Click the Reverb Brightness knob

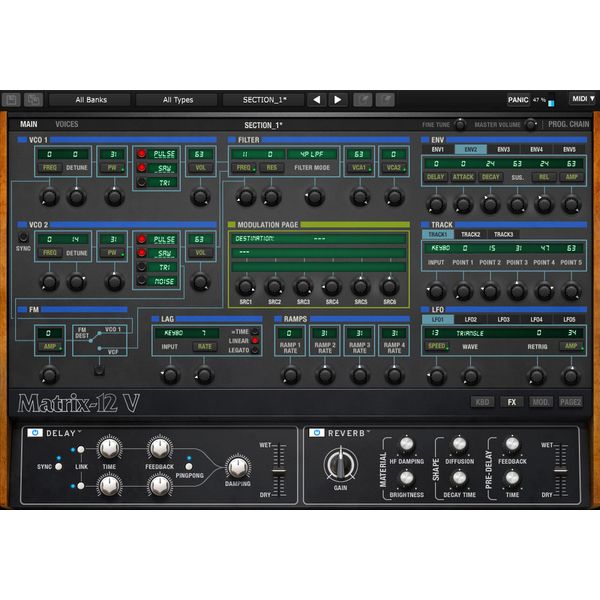pos(406,478)
